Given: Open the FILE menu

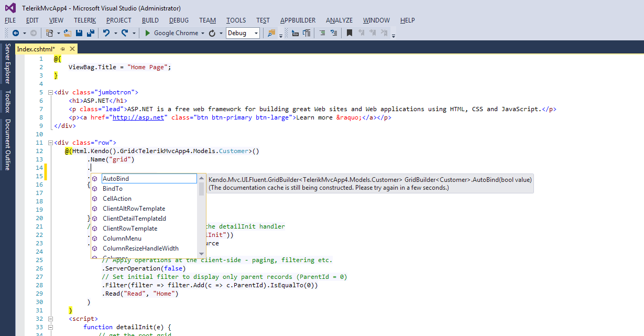Looking at the screenshot, I should click(x=10, y=20).
